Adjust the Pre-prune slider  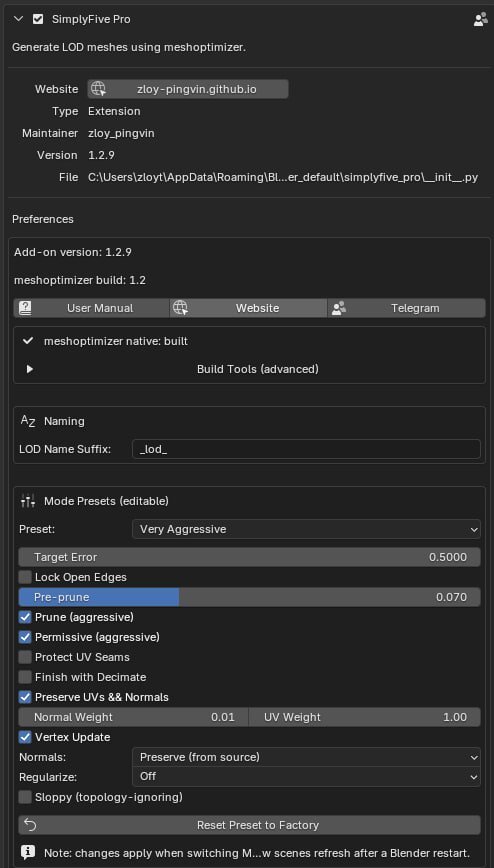[249, 597]
